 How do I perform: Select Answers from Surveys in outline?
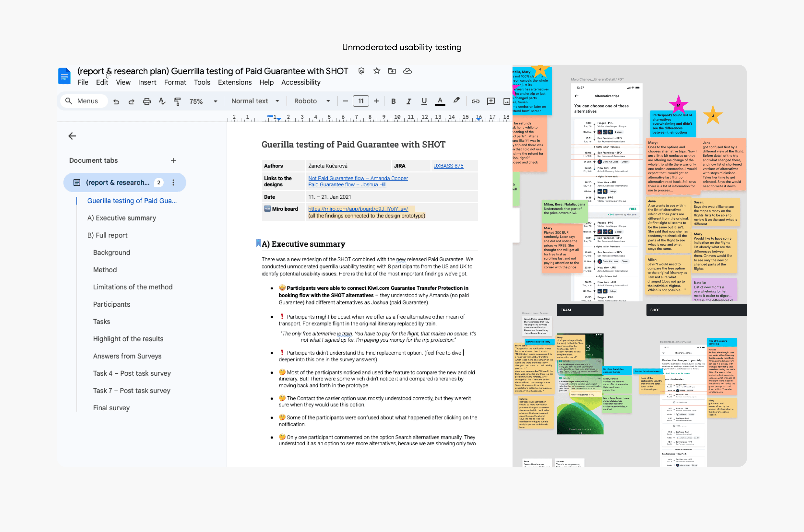(127, 356)
